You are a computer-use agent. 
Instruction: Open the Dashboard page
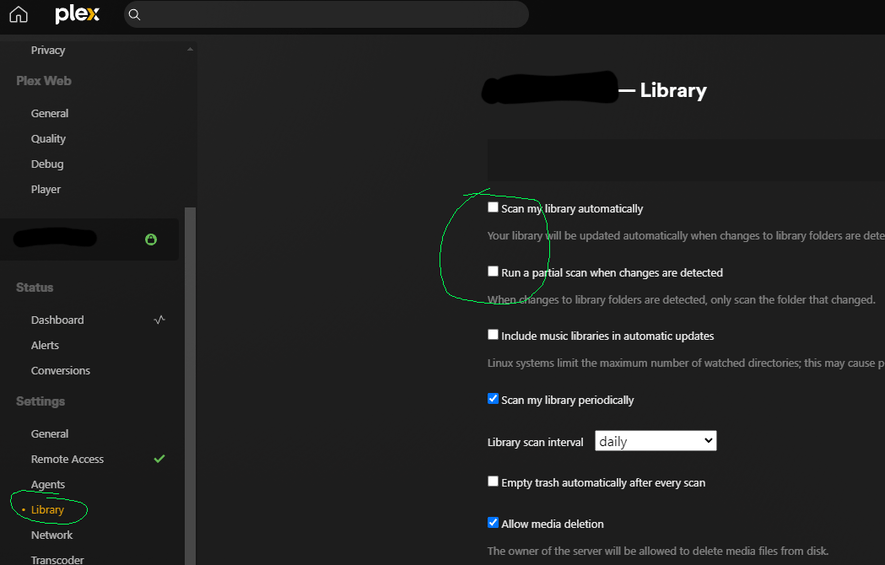tap(57, 320)
